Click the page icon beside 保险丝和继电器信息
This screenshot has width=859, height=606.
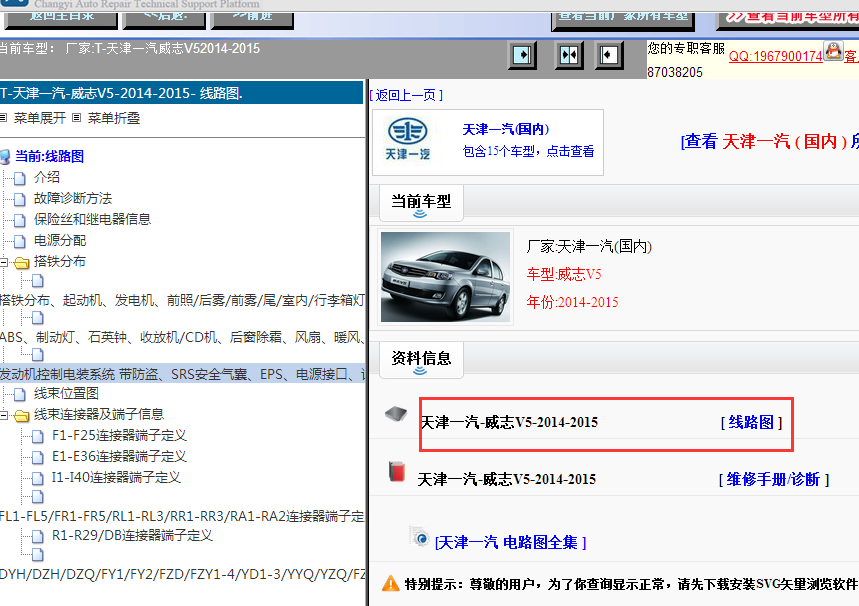coord(20,220)
